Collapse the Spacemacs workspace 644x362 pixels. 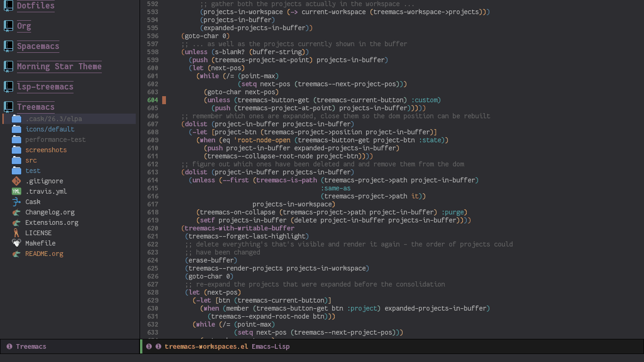pyautogui.click(x=38, y=46)
